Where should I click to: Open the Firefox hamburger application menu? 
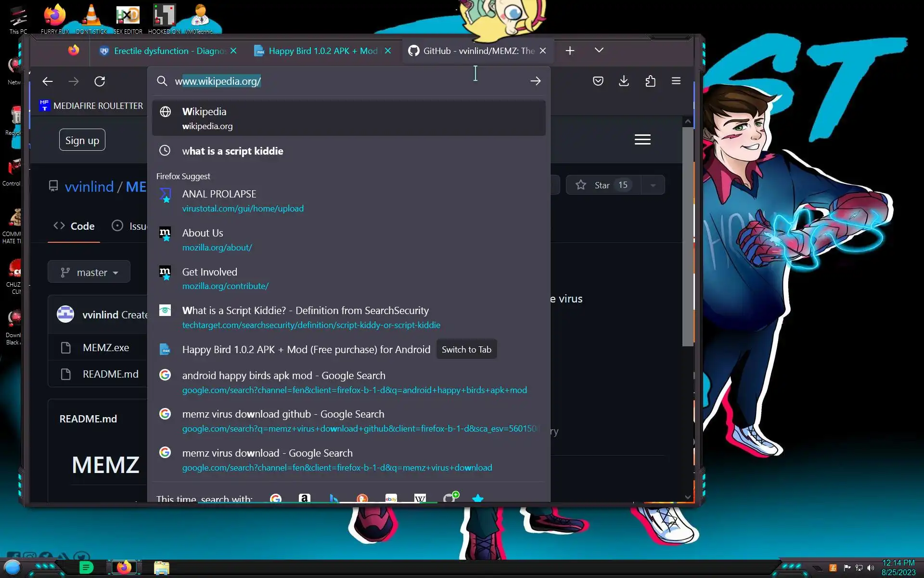pyautogui.click(x=676, y=81)
